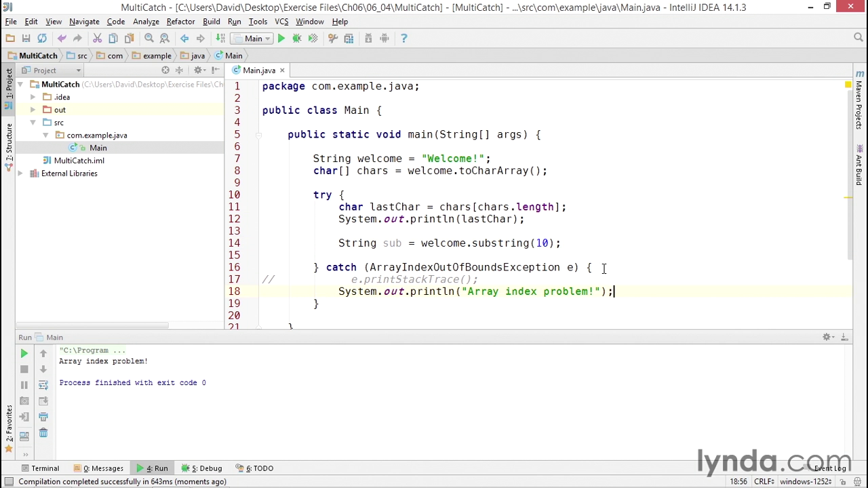Select the Main class in project tree
868x488 pixels.
point(98,148)
